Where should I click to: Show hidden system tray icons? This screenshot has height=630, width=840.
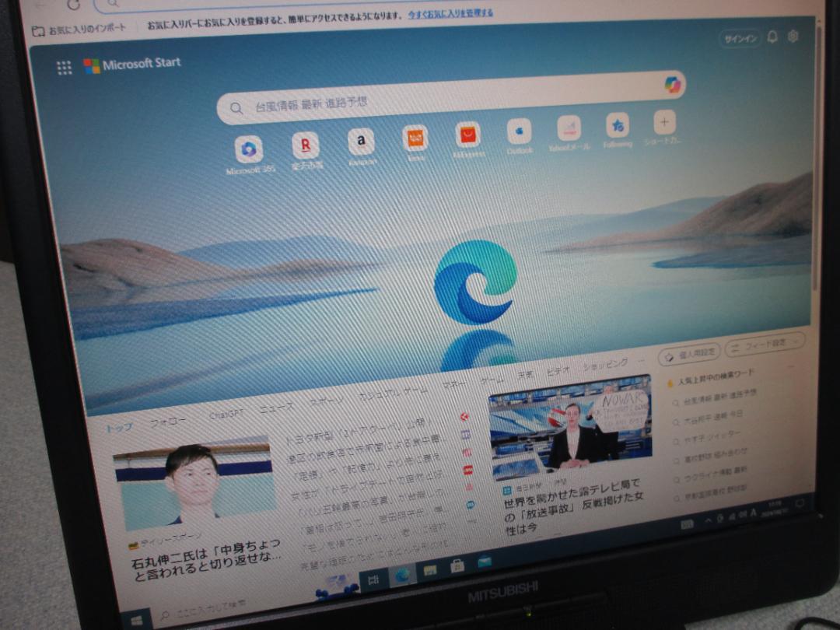[x=708, y=520]
